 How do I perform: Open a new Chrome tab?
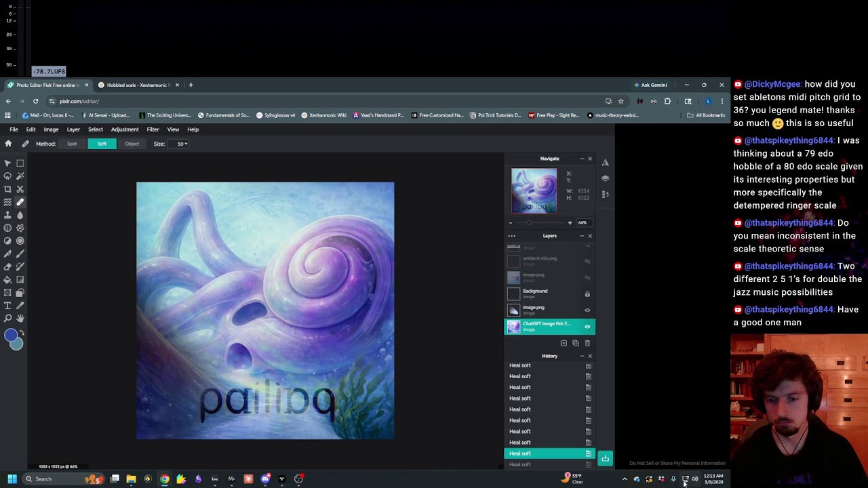(x=191, y=85)
